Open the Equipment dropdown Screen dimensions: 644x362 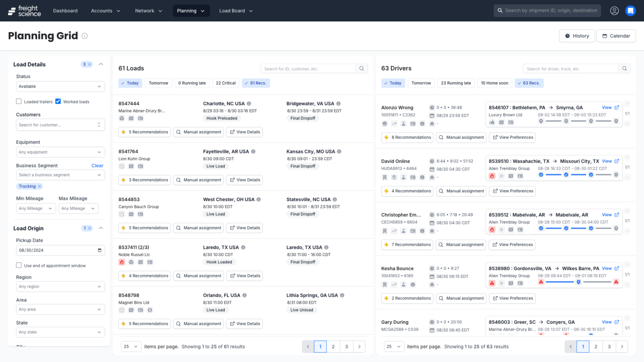(x=60, y=152)
